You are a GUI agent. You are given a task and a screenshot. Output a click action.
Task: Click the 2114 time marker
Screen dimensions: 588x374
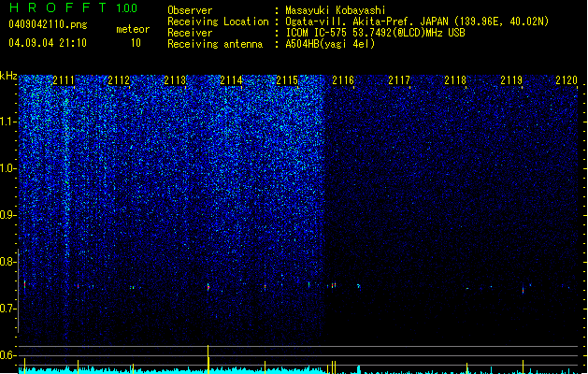click(232, 80)
